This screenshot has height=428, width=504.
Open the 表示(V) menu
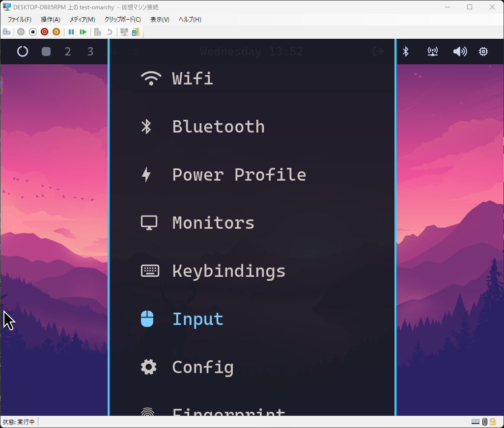tap(160, 19)
